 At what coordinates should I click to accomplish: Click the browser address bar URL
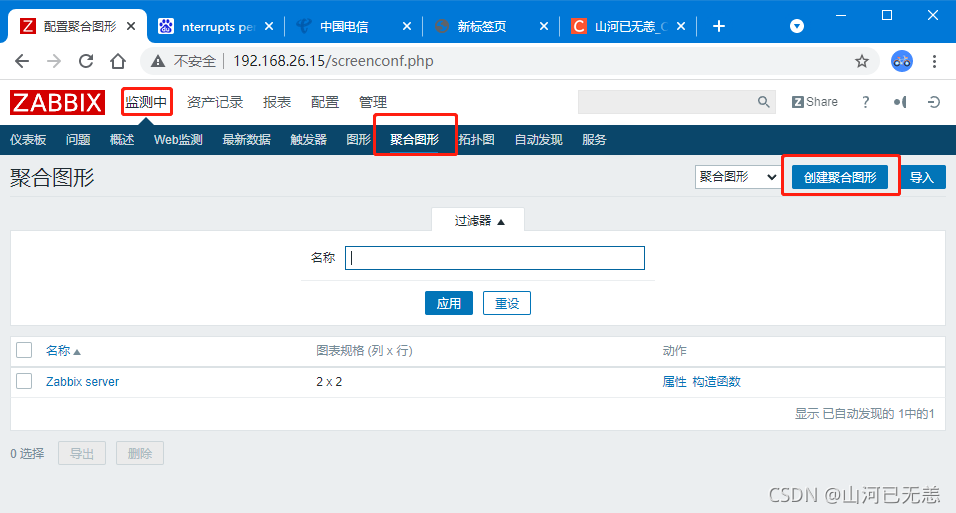(333, 61)
